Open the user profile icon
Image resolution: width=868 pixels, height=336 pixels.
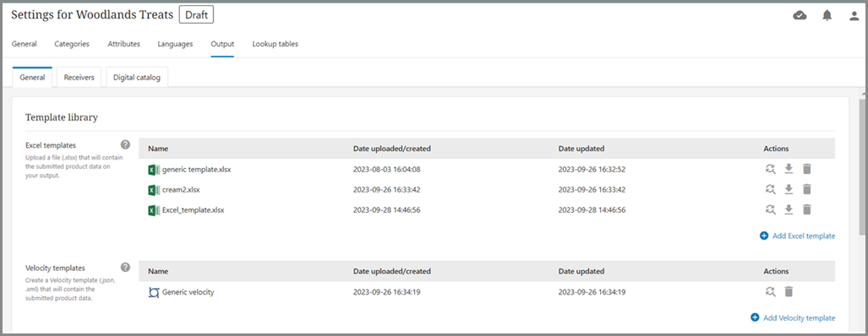[854, 16]
